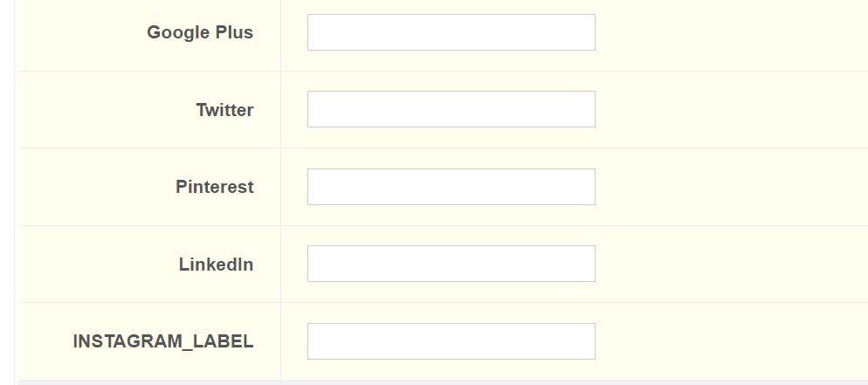Click the INSTAGRAM_LABEL placeholder caption
868x385 pixels.
(x=163, y=341)
